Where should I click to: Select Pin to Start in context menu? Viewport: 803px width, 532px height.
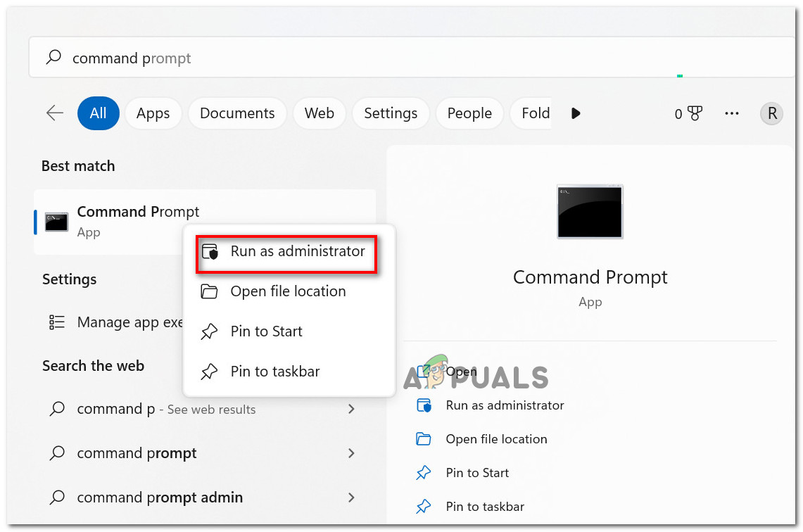(x=266, y=331)
